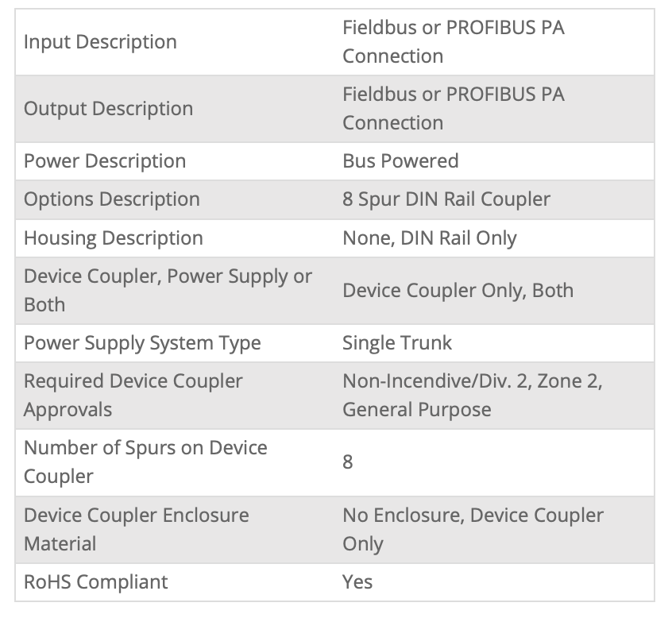Click the "None, DIN Rail Only" value

(x=429, y=238)
